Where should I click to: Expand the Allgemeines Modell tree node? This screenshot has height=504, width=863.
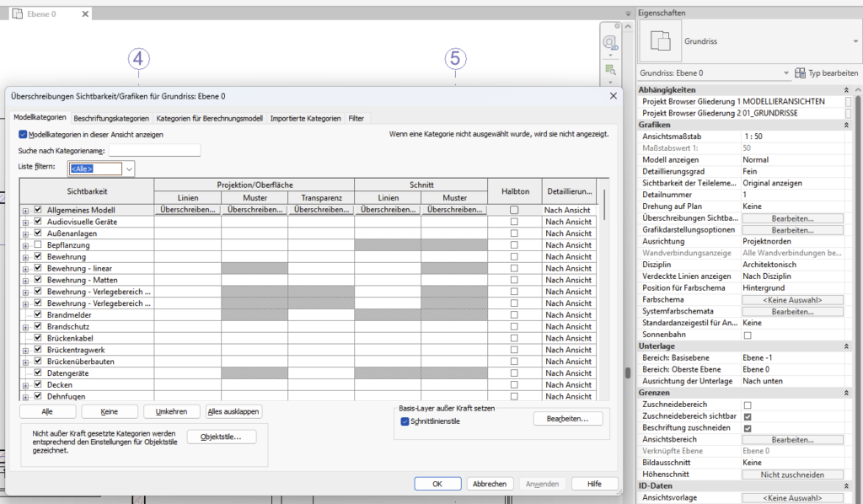25,210
